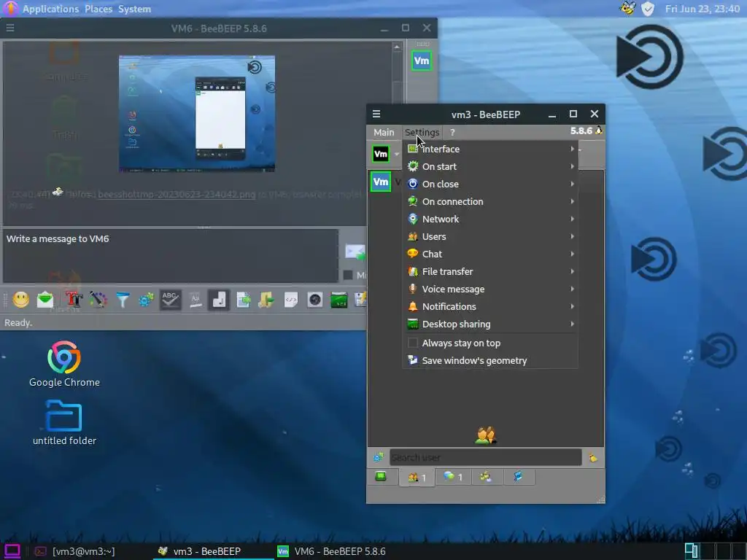747x560 pixels.
Task: Click the broom clear icon beside search field
Action: pos(593,458)
